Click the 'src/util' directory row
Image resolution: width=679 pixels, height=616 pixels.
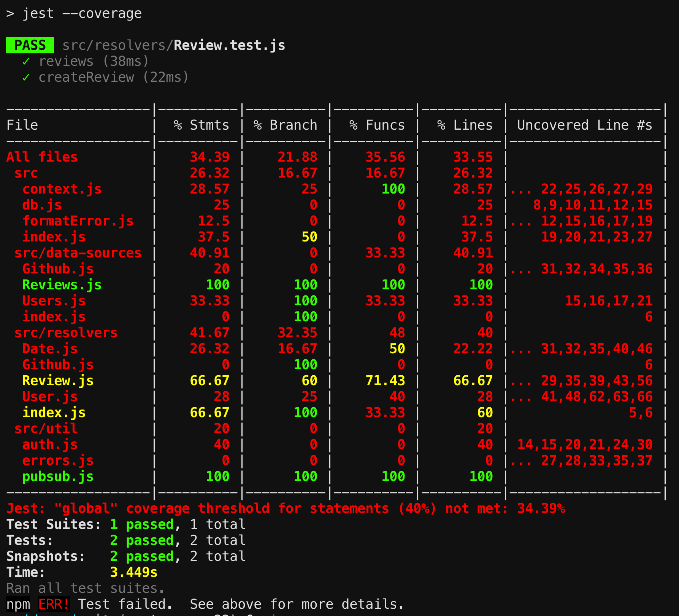coord(46,429)
